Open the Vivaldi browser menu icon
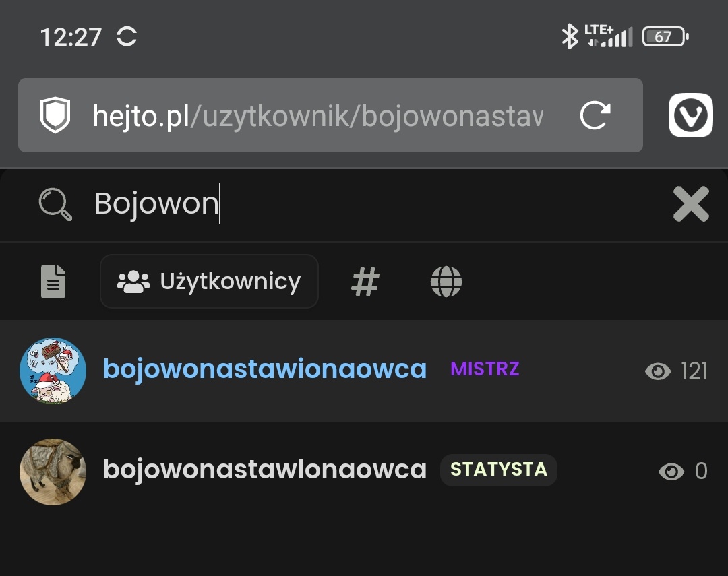 pos(690,115)
